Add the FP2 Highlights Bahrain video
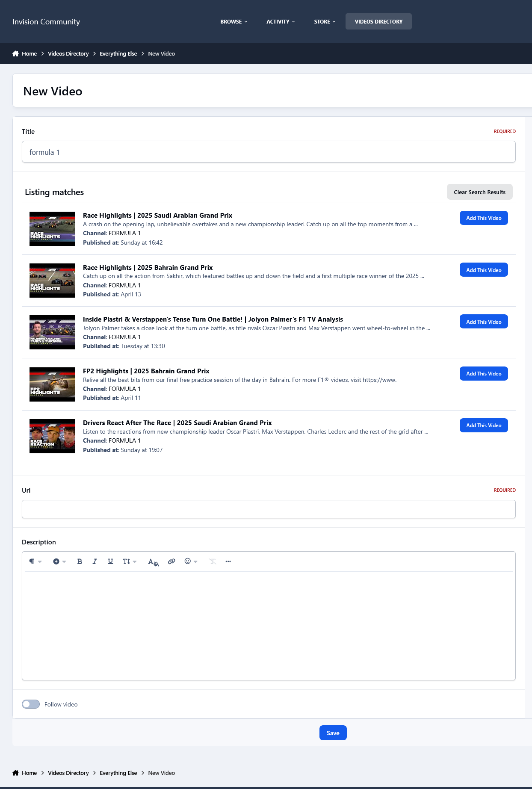The width and height of the screenshot is (532, 789). (484, 373)
